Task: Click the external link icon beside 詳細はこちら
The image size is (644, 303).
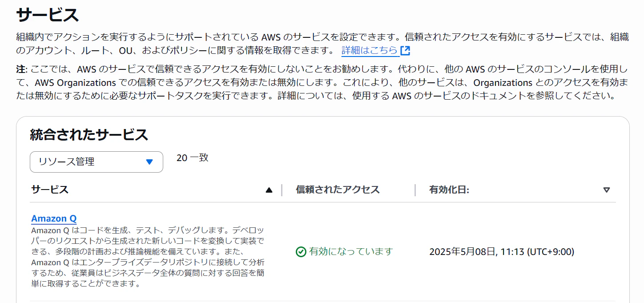Action: pyautogui.click(x=405, y=51)
